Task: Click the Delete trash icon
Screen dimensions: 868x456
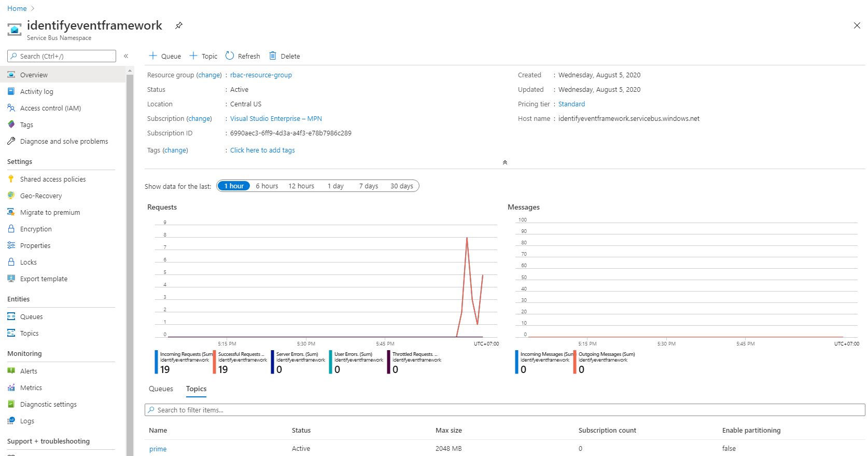Action: pyautogui.click(x=273, y=56)
